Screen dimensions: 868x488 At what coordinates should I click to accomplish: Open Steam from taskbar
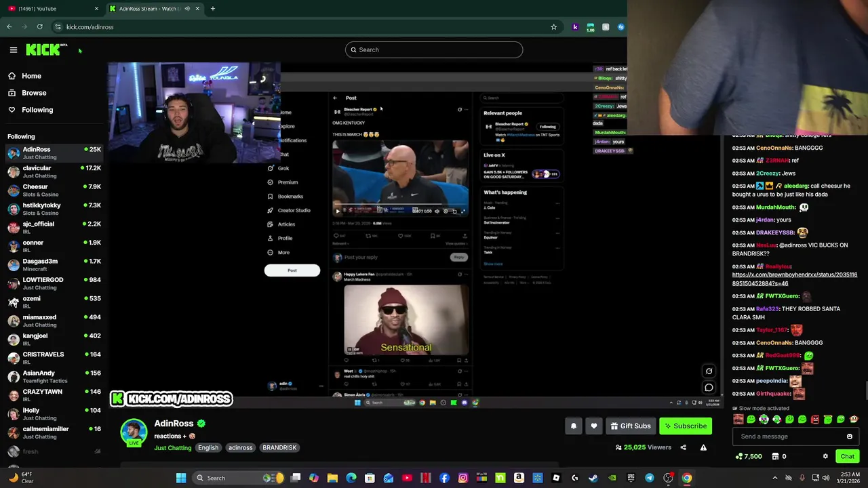(x=593, y=478)
